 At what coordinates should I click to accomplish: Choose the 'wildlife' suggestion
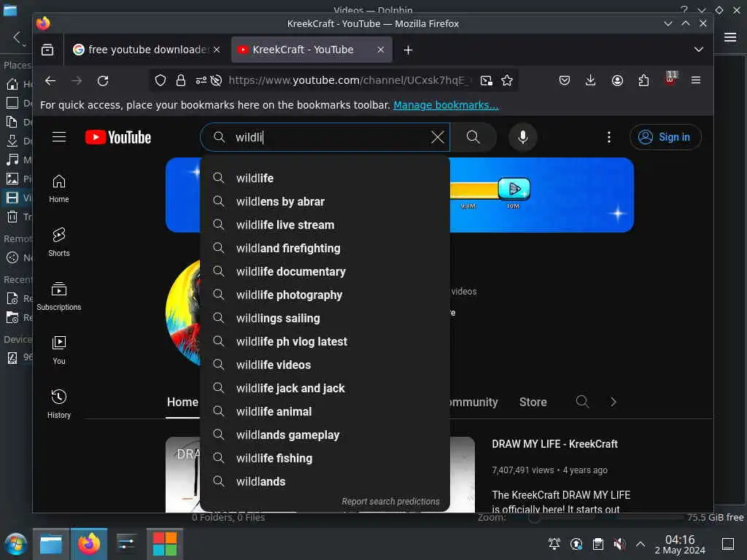click(325, 178)
